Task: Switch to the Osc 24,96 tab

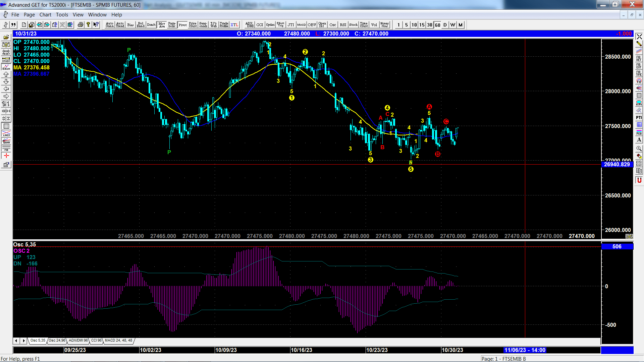Action: click(x=57, y=341)
